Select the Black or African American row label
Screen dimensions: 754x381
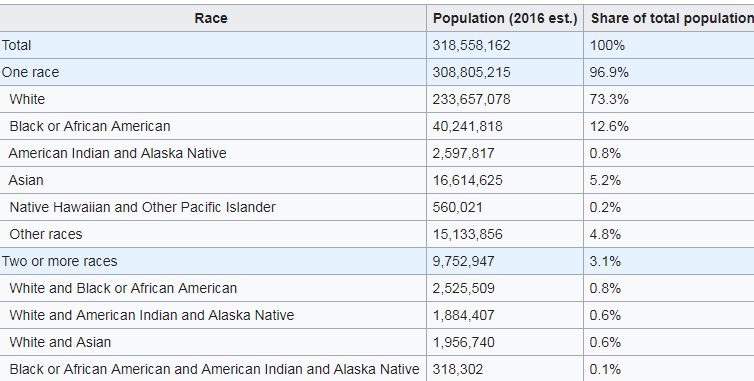pos(90,126)
